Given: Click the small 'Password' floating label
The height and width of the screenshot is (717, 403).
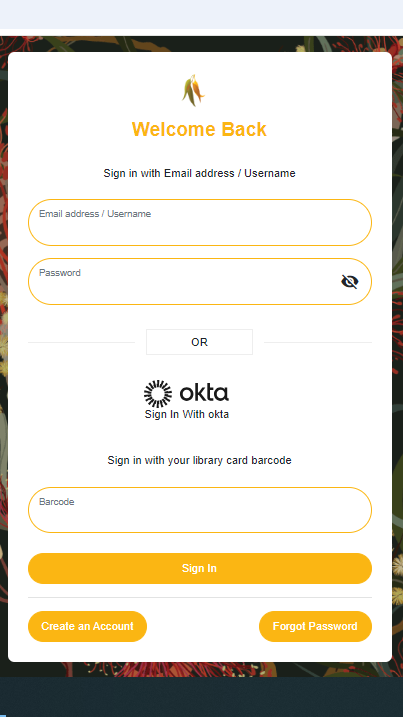Looking at the screenshot, I should tap(60, 273).
